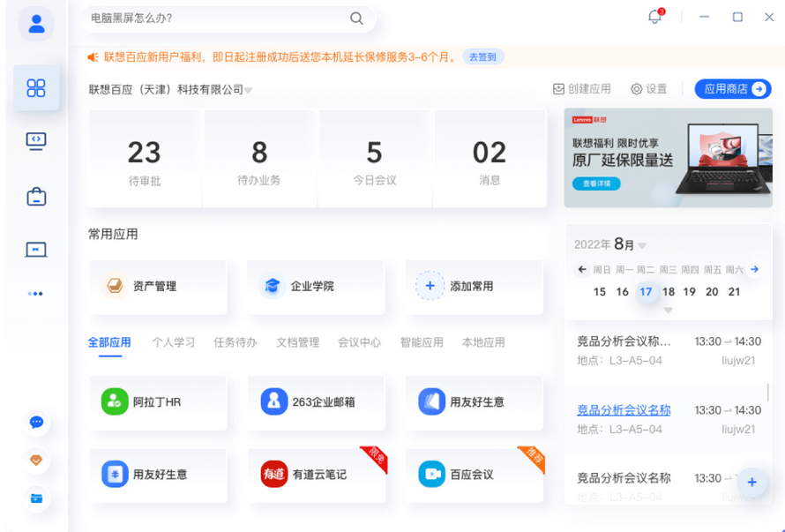Image resolution: width=785 pixels, height=532 pixels.
Task: Select the app grid sidebar icon
Action: pos(36,88)
